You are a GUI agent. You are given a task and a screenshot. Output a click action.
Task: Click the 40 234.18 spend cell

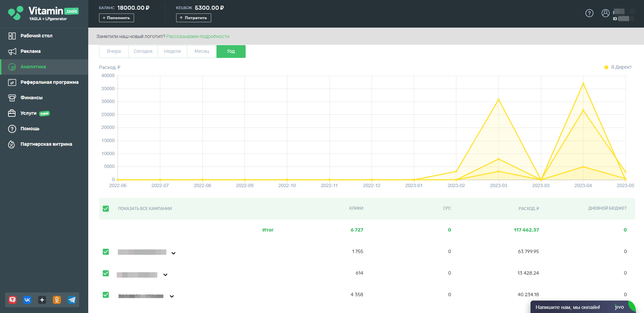pyautogui.click(x=528, y=294)
